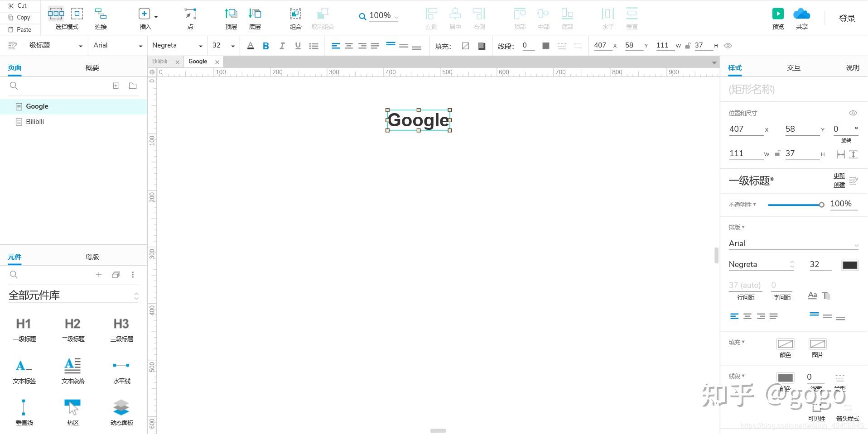Add a new folder in pages panel

133,86
